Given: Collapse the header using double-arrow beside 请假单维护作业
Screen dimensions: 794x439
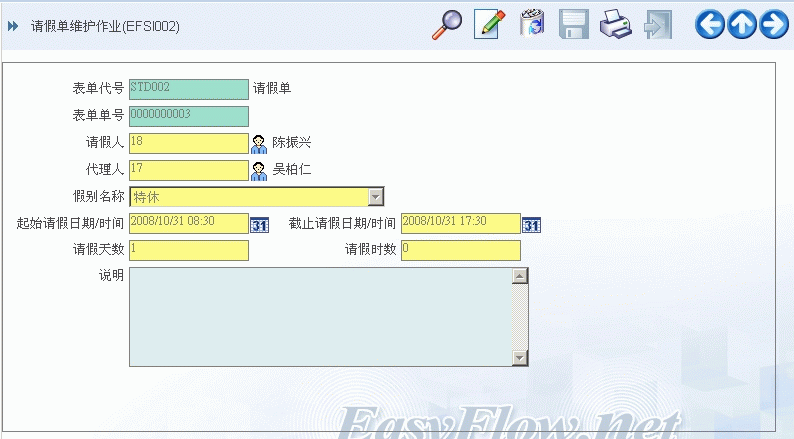Looking at the screenshot, I should coord(13,27).
